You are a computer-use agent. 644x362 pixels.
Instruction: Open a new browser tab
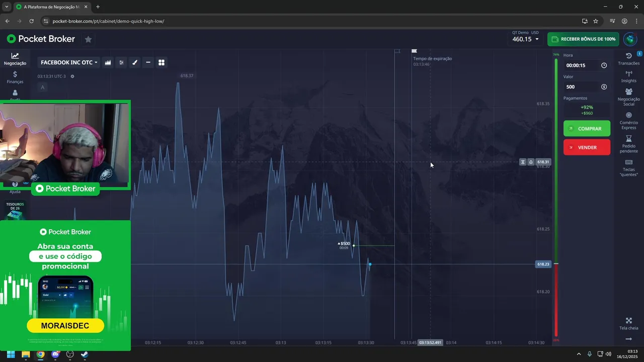(98, 7)
